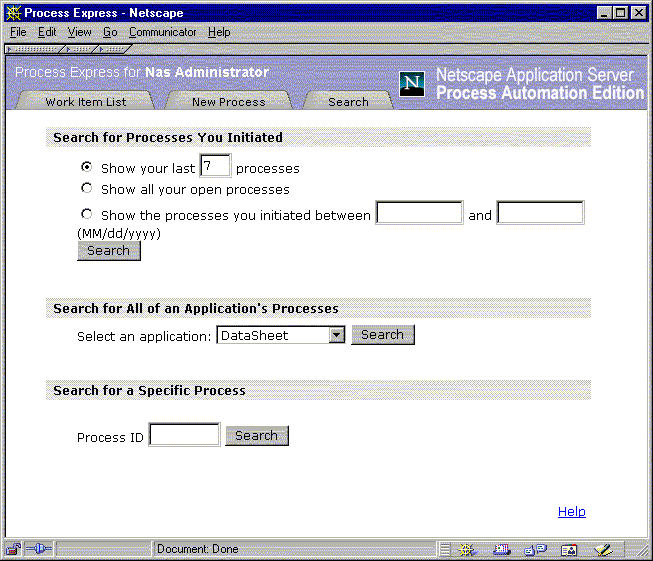Open Composer icon in status bar

[x=603, y=550]
